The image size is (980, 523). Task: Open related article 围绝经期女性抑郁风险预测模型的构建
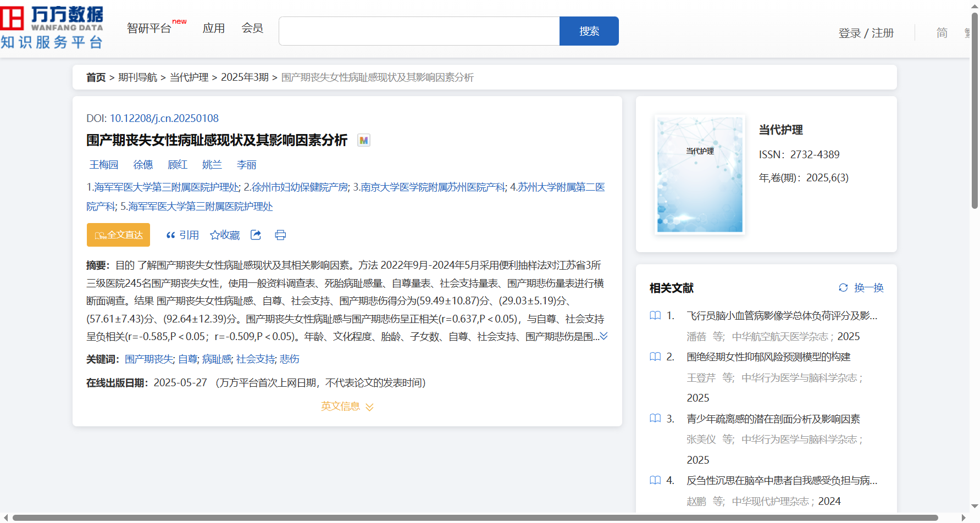tap(768, 357)
